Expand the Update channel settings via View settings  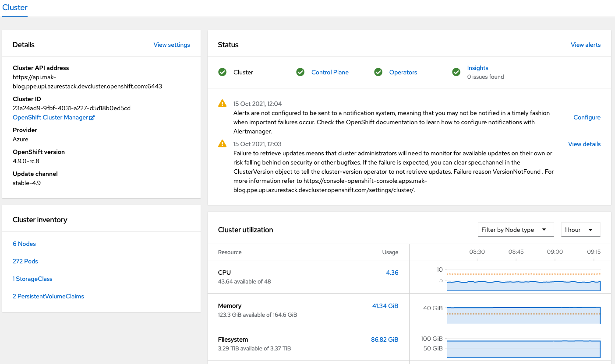click(x=171, y=45)
